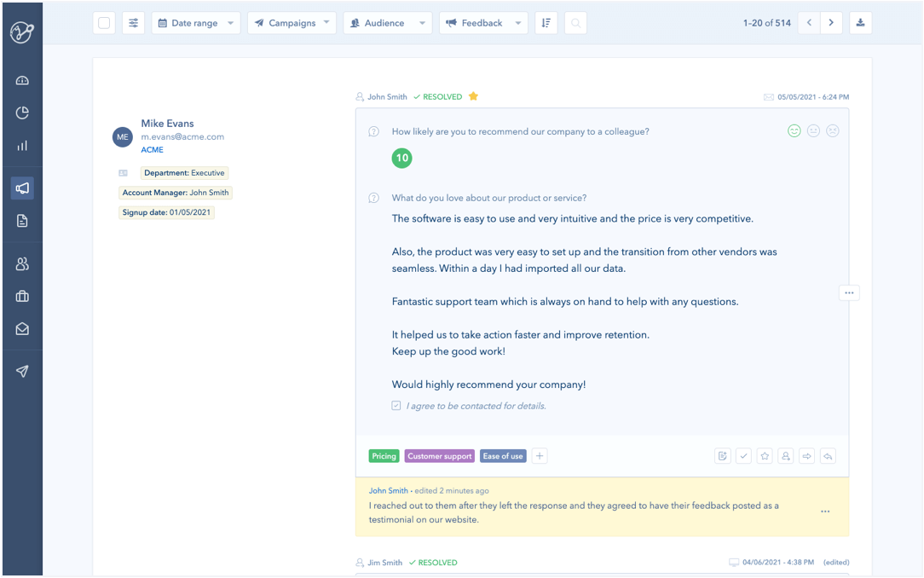
Task: Toggle the 'I agree to be contacted' checkbox
Action: [x=396, y=405]
